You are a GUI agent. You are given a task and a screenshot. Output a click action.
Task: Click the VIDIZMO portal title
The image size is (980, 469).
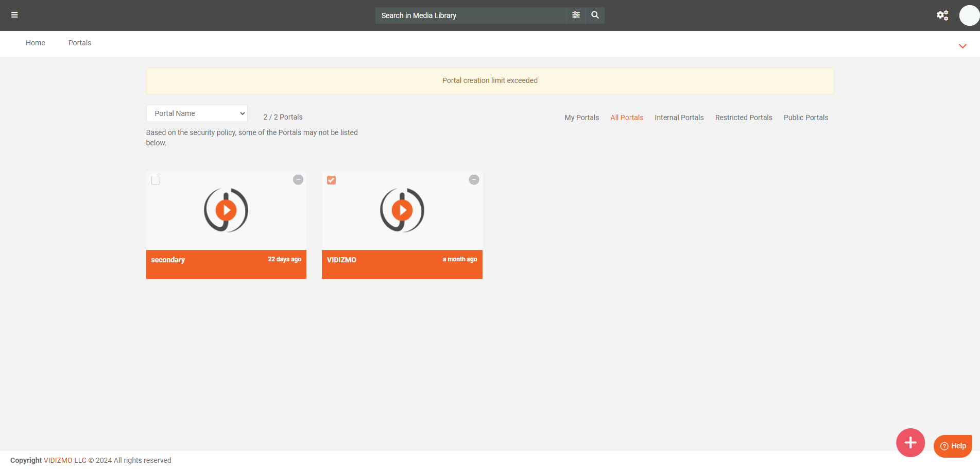coord(341,260)
